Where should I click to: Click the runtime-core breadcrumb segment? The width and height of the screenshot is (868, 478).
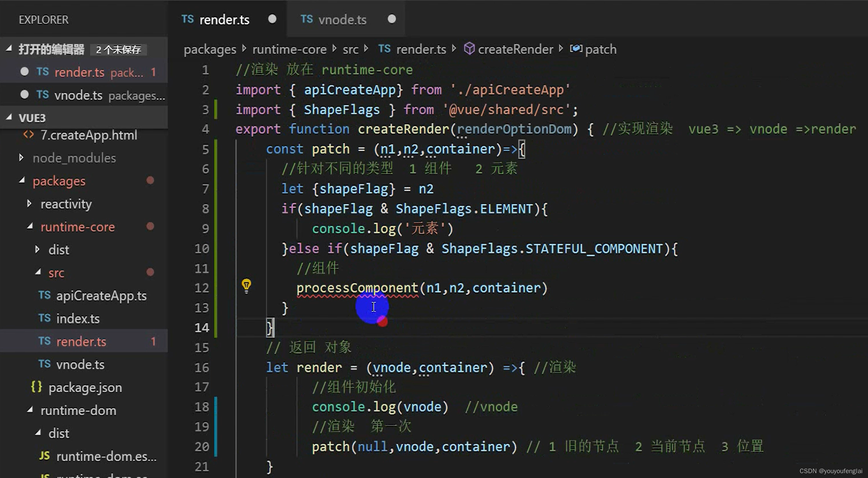290,49
